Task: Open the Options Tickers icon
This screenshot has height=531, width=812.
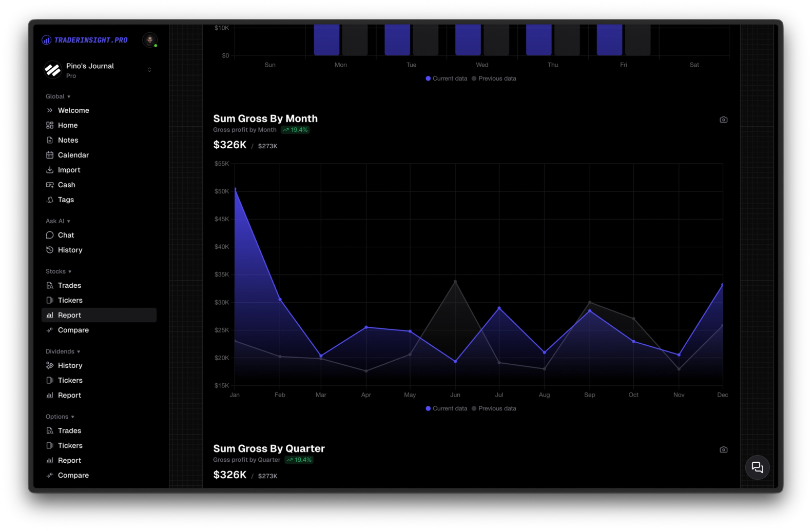Action: pos(50,445)
